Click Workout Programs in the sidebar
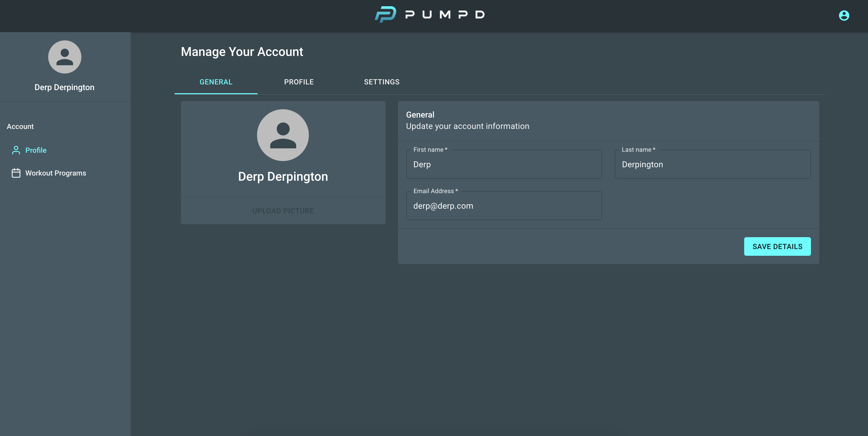Viewport: 868px width, 436px height. pyautogui.click(x=56, y=173)
